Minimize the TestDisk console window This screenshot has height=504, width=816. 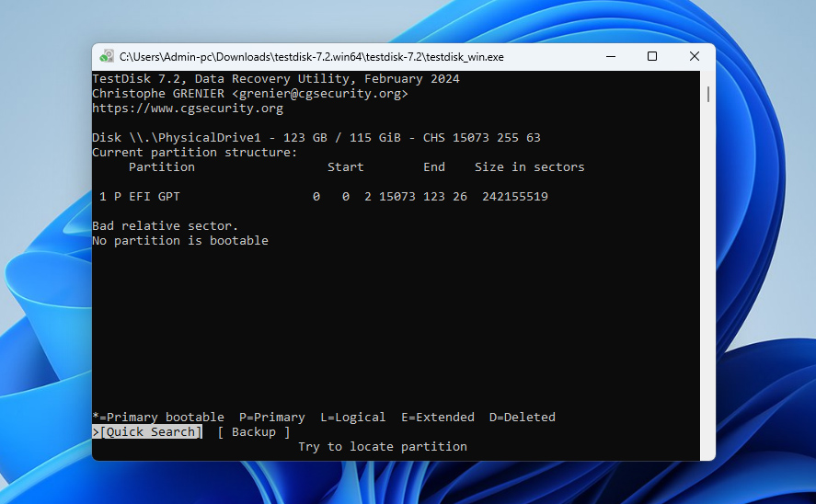pos(609,57)
